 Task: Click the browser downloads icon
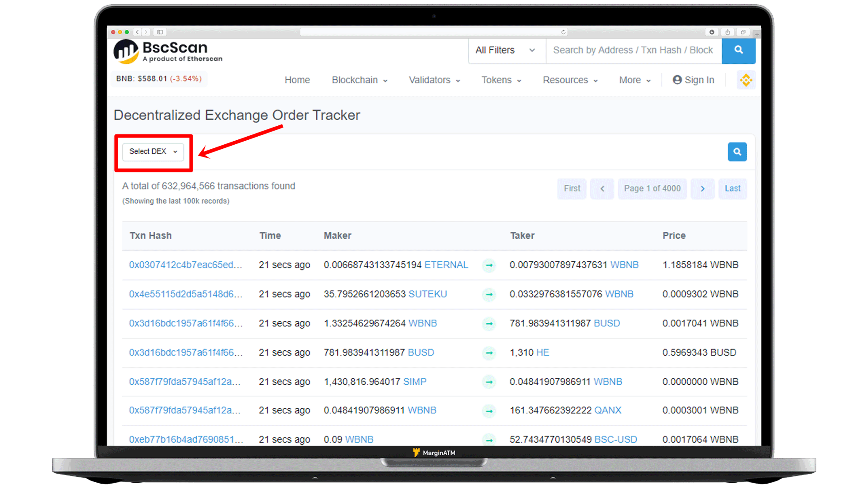coord(711,32)
